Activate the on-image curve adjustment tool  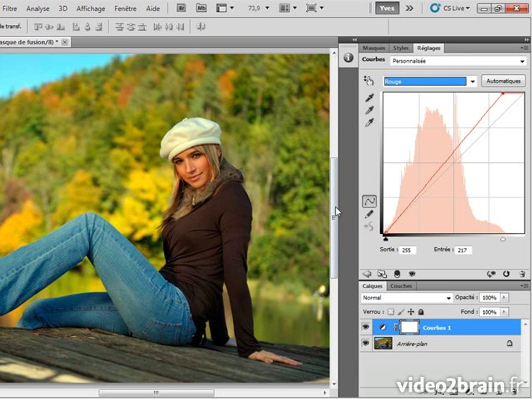(x=369, y=81)
